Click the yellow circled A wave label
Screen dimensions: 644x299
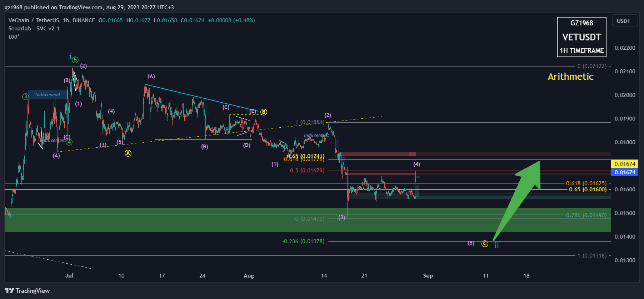128,153
